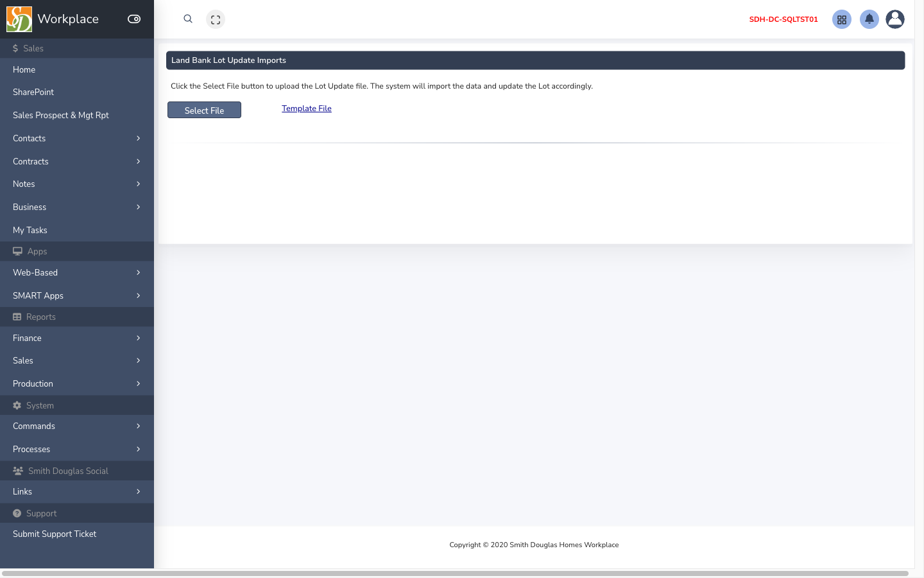Expand the Web-Based apps submenu

point(77,272)
